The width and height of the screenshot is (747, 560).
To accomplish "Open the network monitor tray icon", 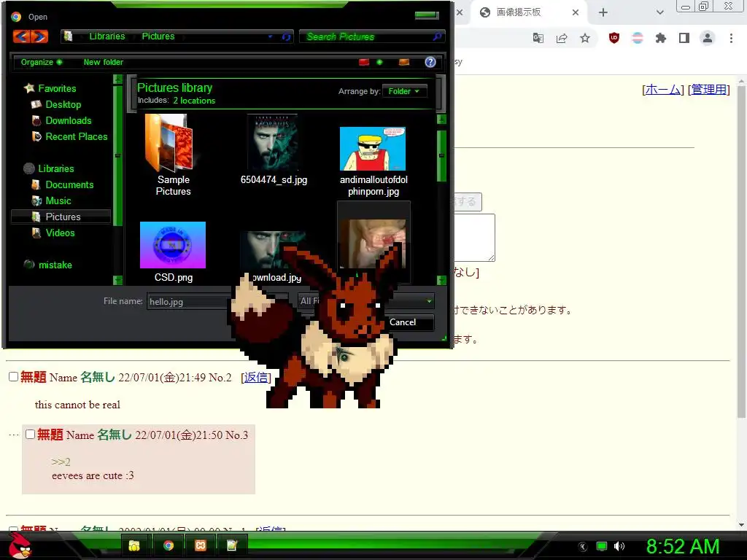I will pos(602,546).
